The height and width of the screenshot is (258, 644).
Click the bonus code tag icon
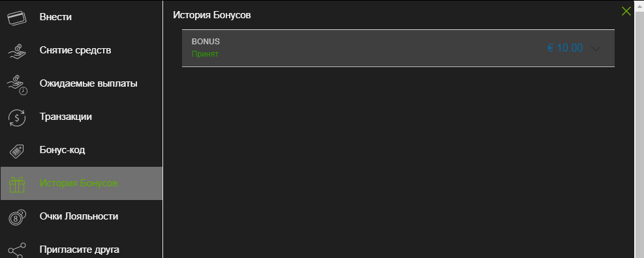(17, 150)
